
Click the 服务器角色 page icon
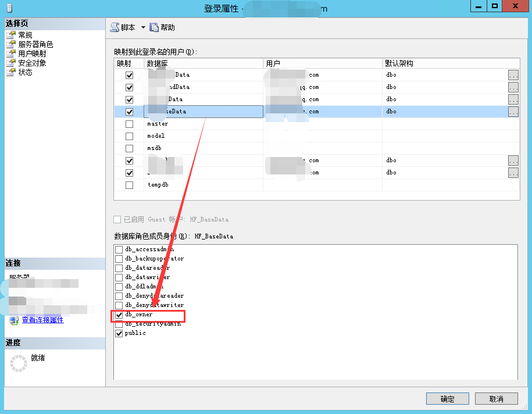[11, 44]
